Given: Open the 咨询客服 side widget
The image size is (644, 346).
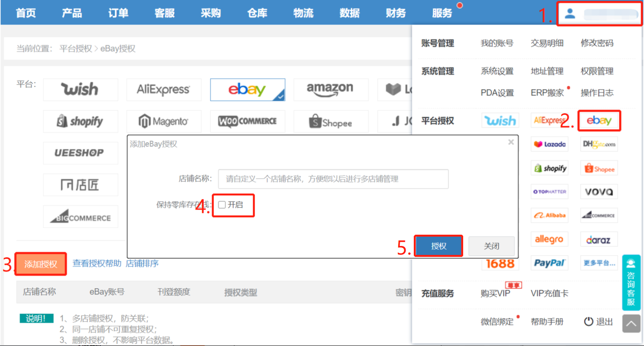Looking at the screenshot, I should [x=631, y=282].
